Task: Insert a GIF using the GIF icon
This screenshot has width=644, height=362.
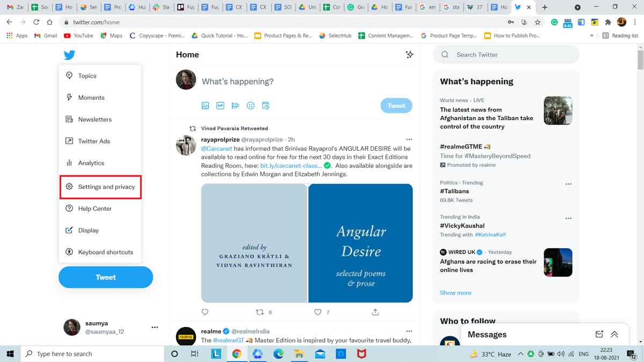Action: [x=221, y=106]
